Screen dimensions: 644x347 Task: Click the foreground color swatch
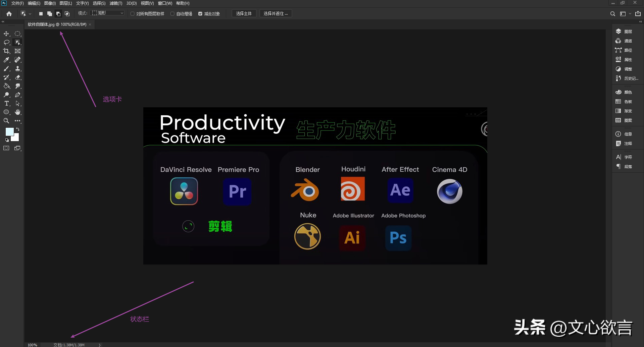9,131
